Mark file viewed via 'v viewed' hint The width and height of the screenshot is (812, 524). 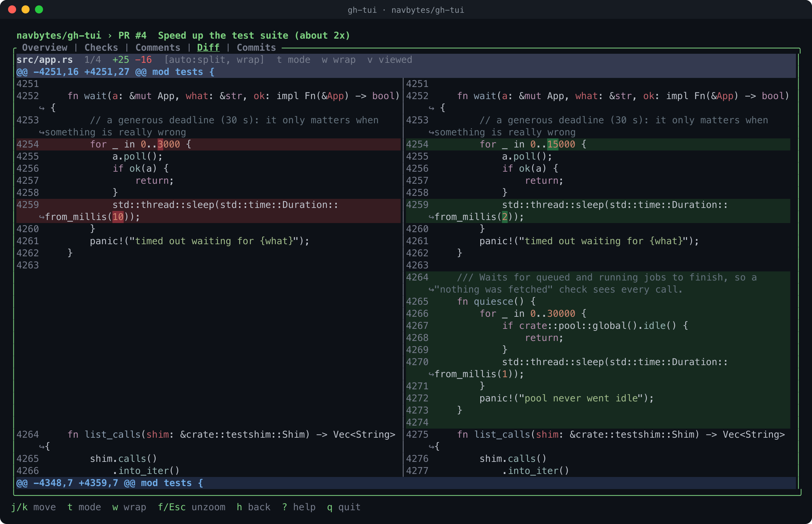390,60
